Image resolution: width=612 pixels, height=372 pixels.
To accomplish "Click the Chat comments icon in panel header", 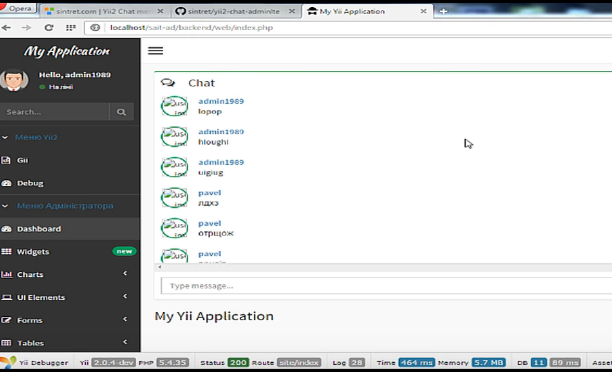I will [x=168, y=83].
